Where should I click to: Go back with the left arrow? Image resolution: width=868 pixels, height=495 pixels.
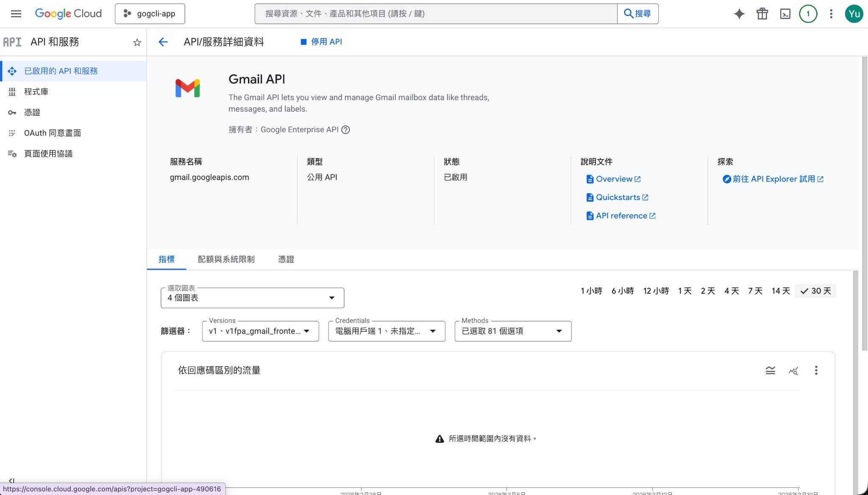tap(163, 42)
